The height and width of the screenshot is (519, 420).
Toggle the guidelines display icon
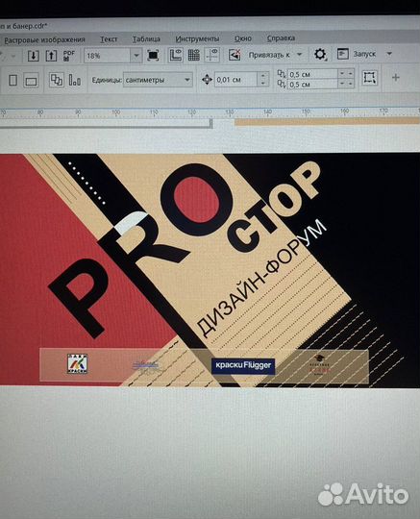[211, 55]
